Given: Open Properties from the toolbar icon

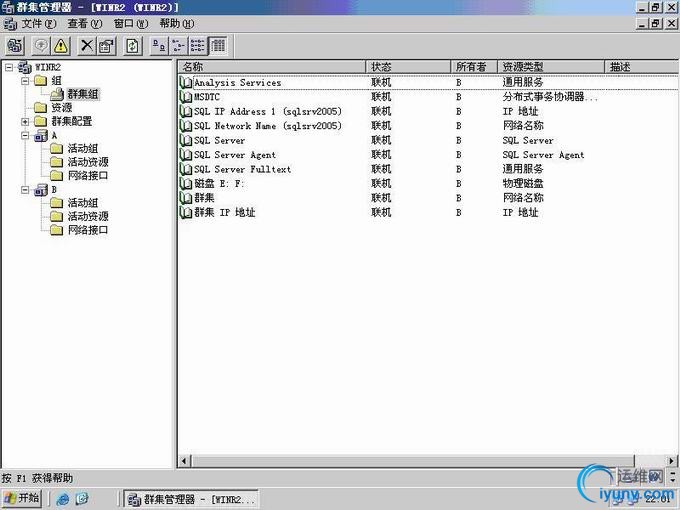Looking at the screenshot, I should coord(107,46).
